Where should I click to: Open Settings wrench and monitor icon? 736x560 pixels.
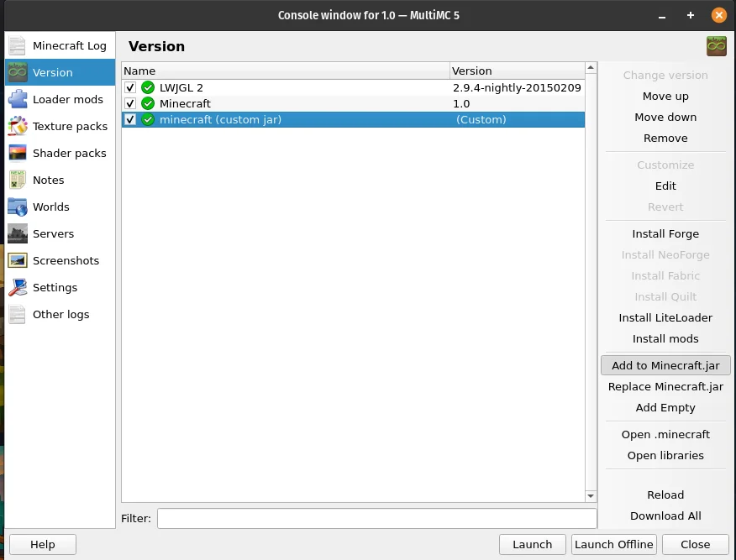18,287
